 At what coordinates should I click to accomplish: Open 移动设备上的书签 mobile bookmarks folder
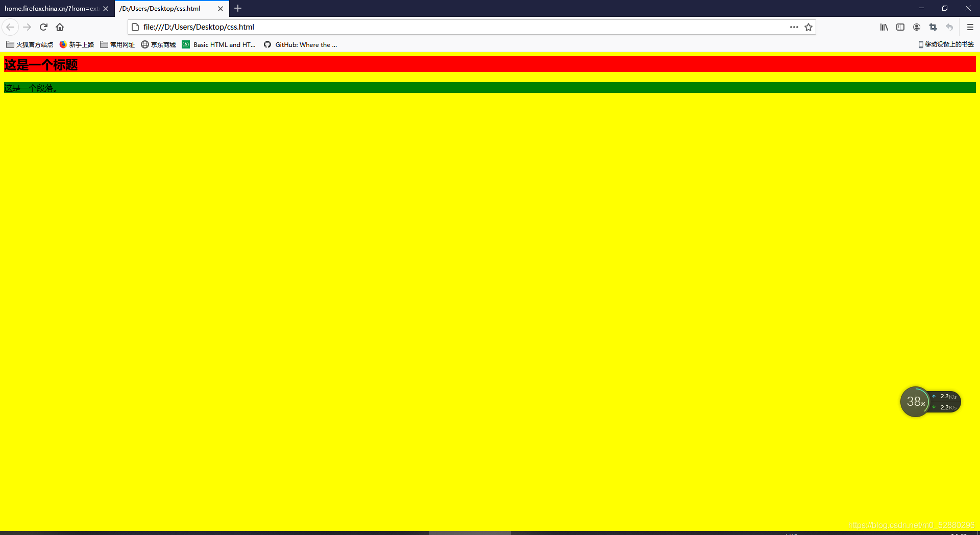tap(946, 44)
